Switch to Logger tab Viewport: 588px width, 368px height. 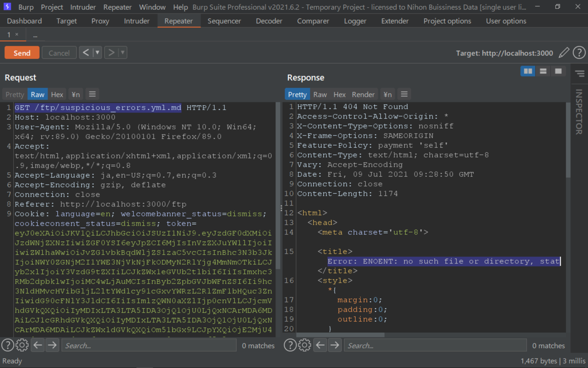point(355,21)
